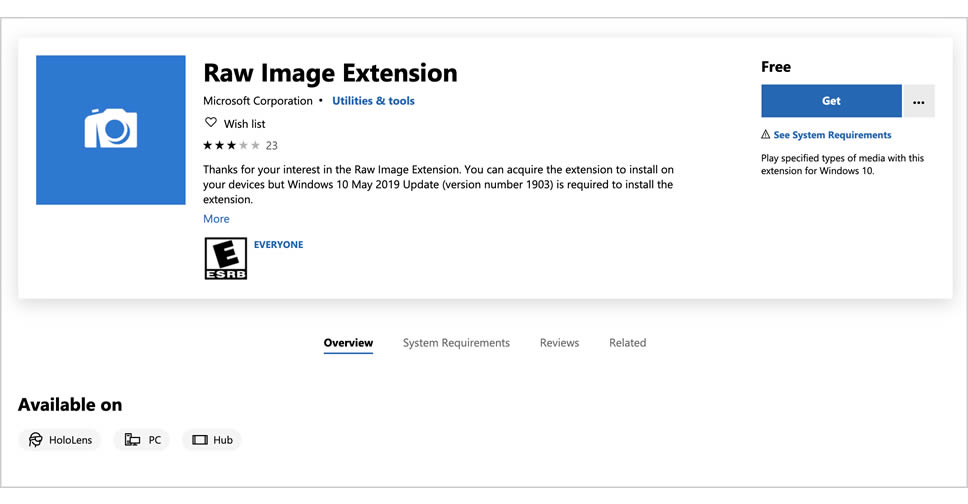Select the PC device icon
The image size is (968, 504).
click(132, 440)
